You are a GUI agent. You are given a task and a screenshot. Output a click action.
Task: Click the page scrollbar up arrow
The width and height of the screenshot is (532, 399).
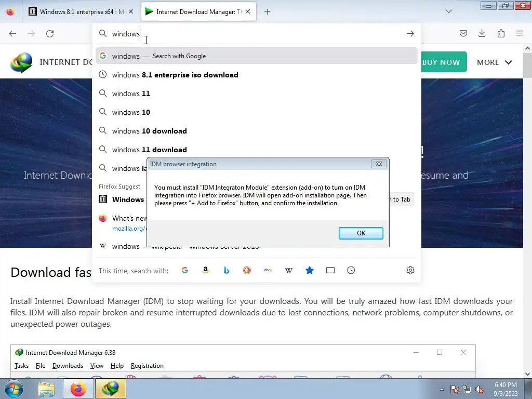(527, 48)
